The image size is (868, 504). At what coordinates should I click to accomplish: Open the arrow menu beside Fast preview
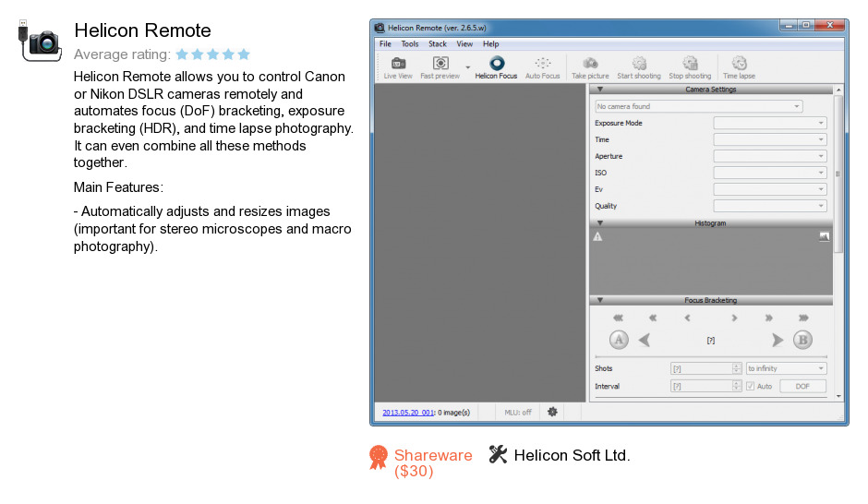468,67
